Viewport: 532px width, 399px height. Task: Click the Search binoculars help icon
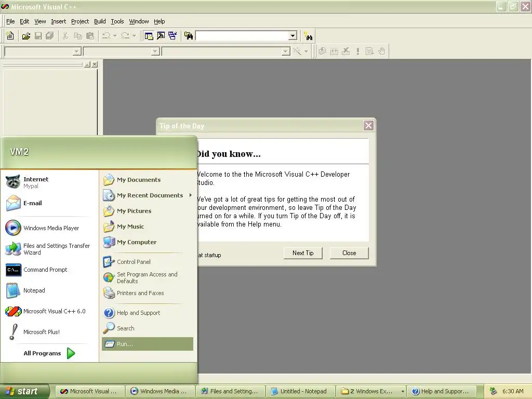point(309,36)
